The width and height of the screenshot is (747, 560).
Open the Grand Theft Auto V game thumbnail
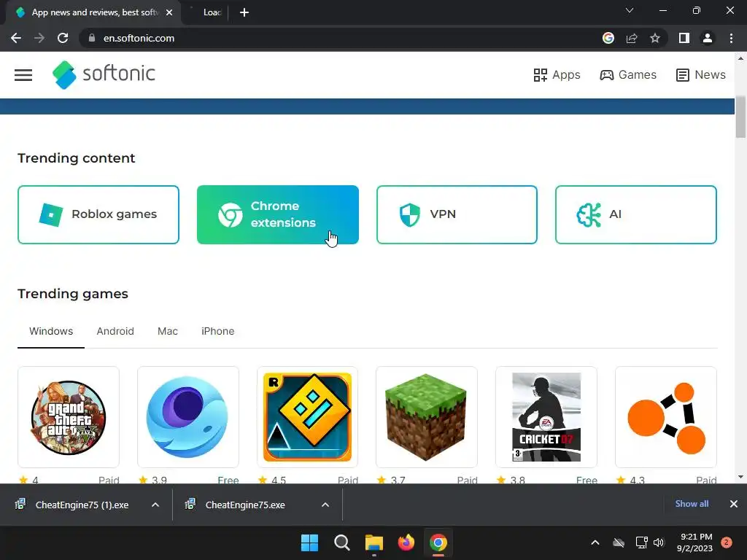(x=69, y=417)
